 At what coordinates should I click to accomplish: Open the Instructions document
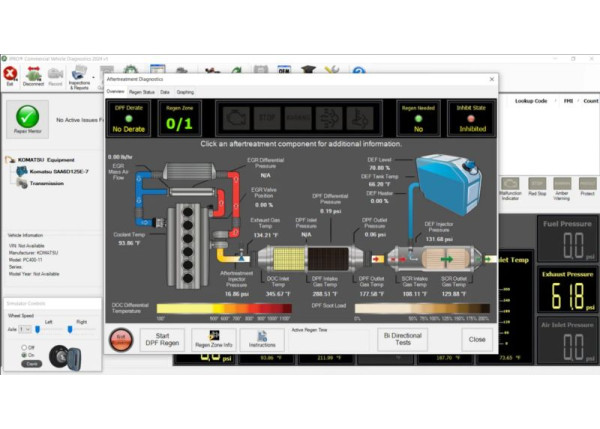(x=262, y=339)
